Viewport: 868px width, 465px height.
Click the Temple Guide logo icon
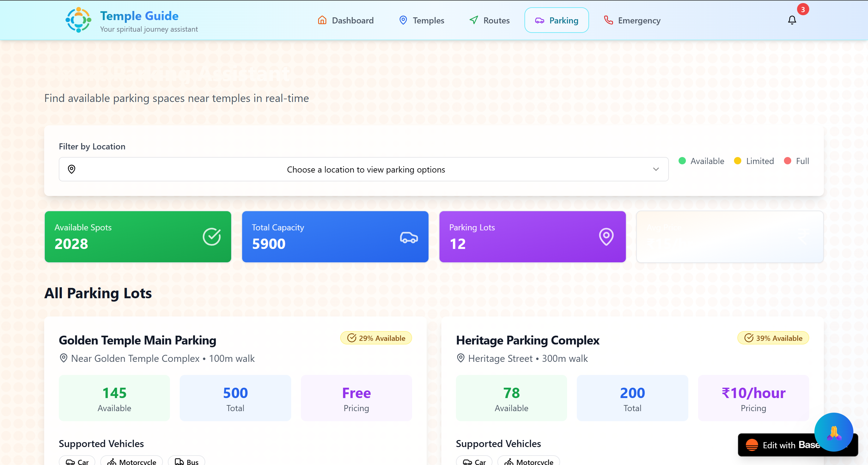pyautogui.click(x=78, y=20)
